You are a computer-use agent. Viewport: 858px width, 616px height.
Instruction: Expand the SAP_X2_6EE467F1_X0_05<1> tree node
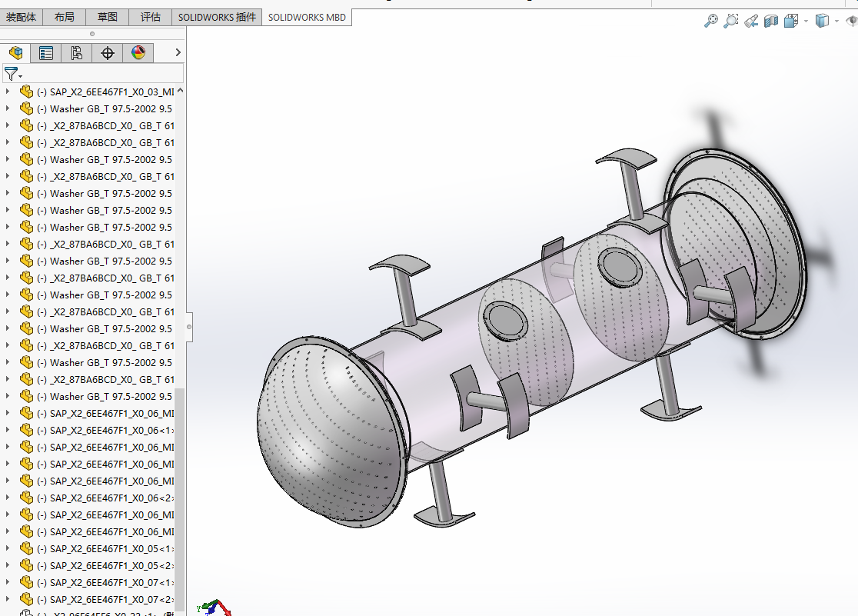[7, 548]
